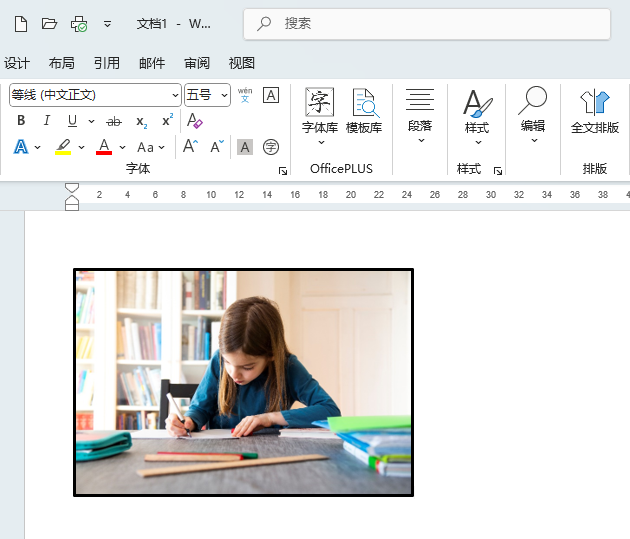Open the 字体 font dialog launcher
The width and height of the screenshot is (630, 539).
(283, 172)
